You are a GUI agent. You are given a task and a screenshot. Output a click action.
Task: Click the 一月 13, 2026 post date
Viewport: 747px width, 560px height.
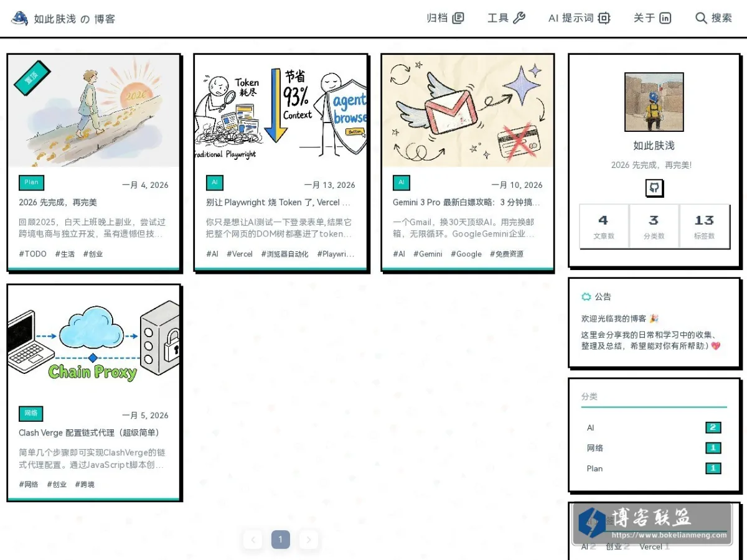pyautogui.click(x=329, y=185)
